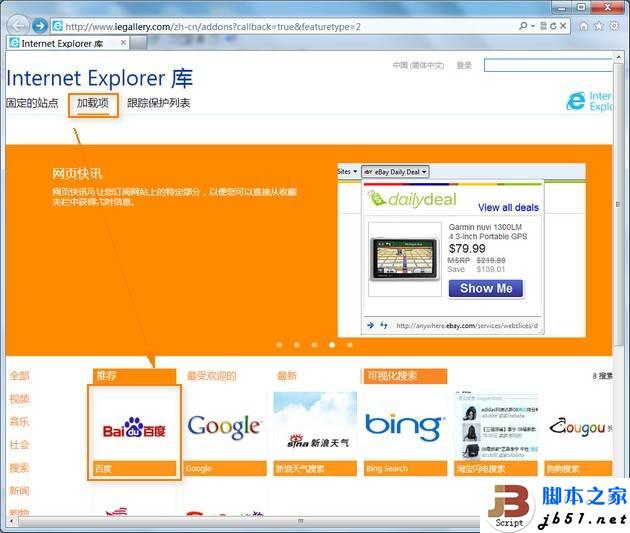The width and height of the screenshot is (630, 533).
Task: Click the Show Me button in banner
Action: pyautogui.click(x=486, y=288)
